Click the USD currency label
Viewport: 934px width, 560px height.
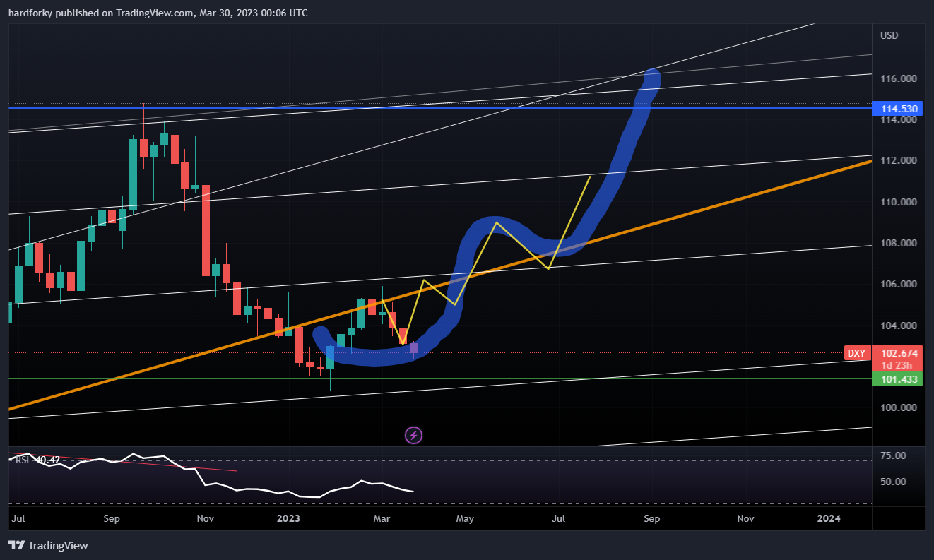pos(889,35)
